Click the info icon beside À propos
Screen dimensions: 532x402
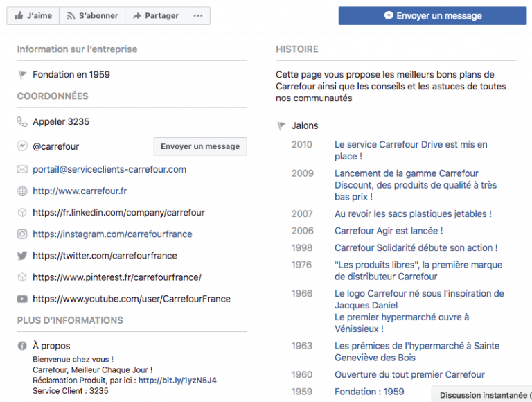click(22, 346)
